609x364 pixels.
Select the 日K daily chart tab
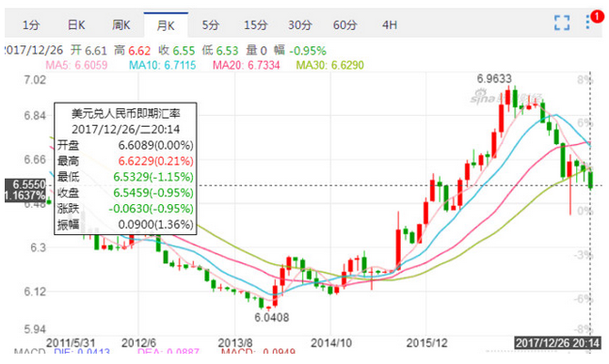(76, 25)
